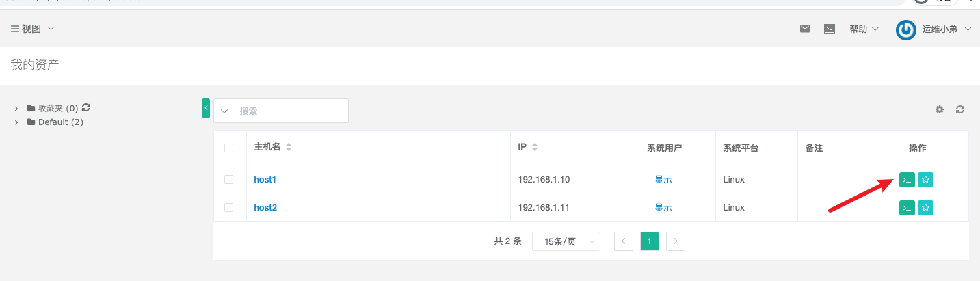This screenshot has width=980, height=281.
Task: Click the table settings gear icon
Action: tap(940, 109)
